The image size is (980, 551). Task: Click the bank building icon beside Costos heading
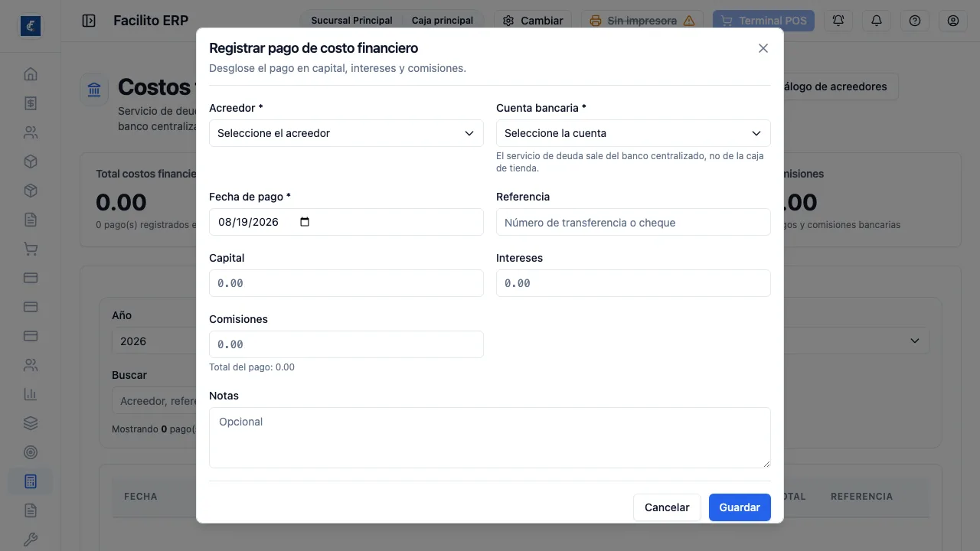click(x=94, y=90)
